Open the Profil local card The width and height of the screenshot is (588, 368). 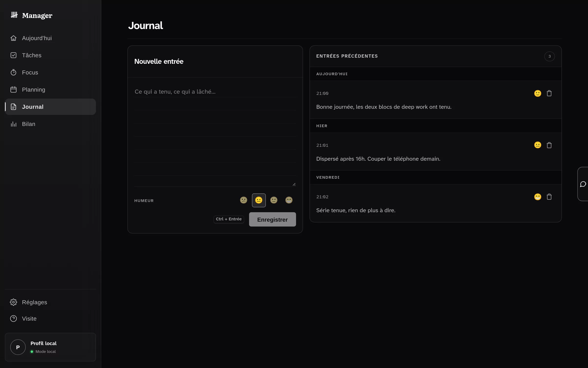pos(50,347)
